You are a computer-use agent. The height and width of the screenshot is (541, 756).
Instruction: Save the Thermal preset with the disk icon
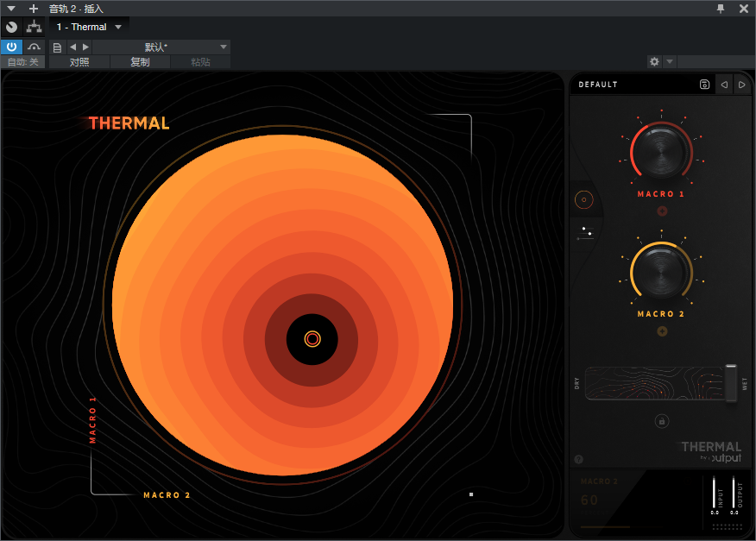[x=704, y=85]
